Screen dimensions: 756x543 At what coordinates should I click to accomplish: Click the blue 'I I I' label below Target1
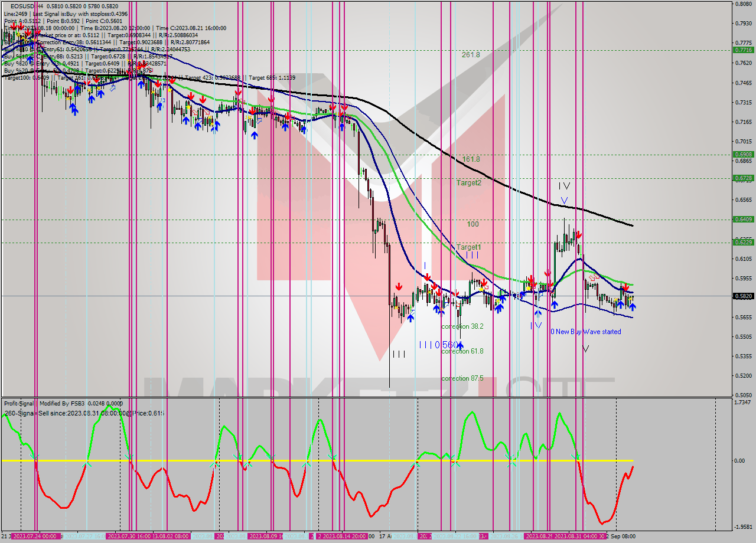(472, 256)
